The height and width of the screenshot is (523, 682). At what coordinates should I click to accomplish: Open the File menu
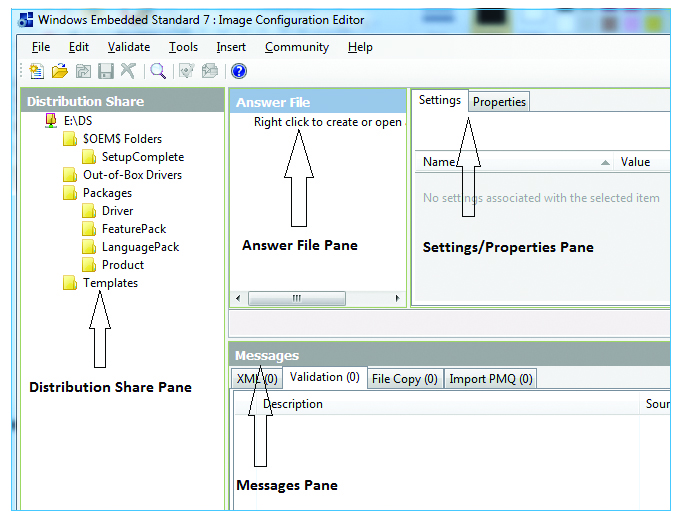tap(41, 47)
